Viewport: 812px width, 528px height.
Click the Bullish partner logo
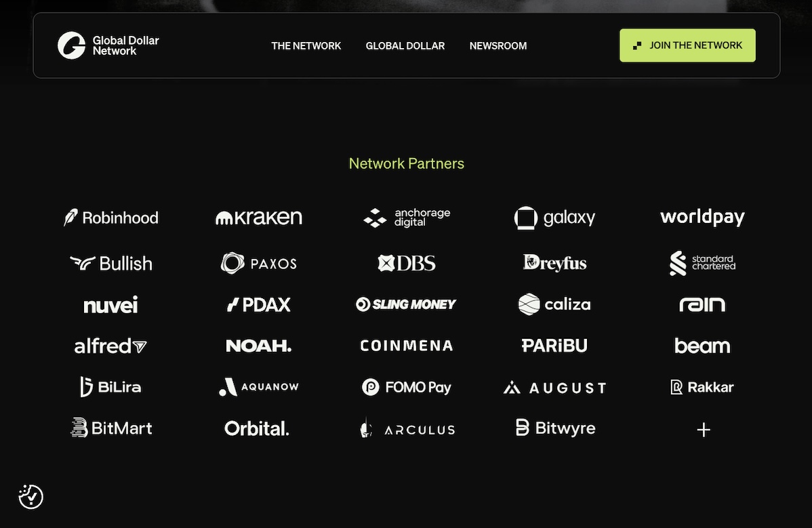(111, 263)
